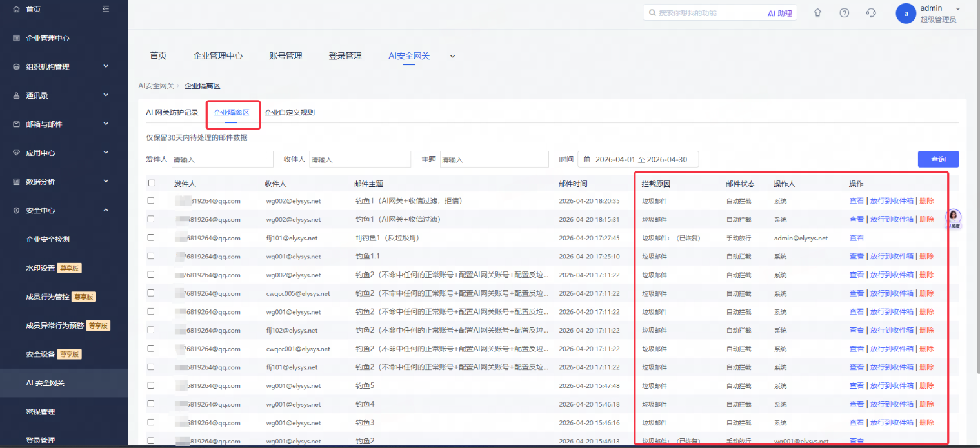Click 查看 for the 18:20:35 email row
This screenshot has height=448, width=980.
[857, 201]
